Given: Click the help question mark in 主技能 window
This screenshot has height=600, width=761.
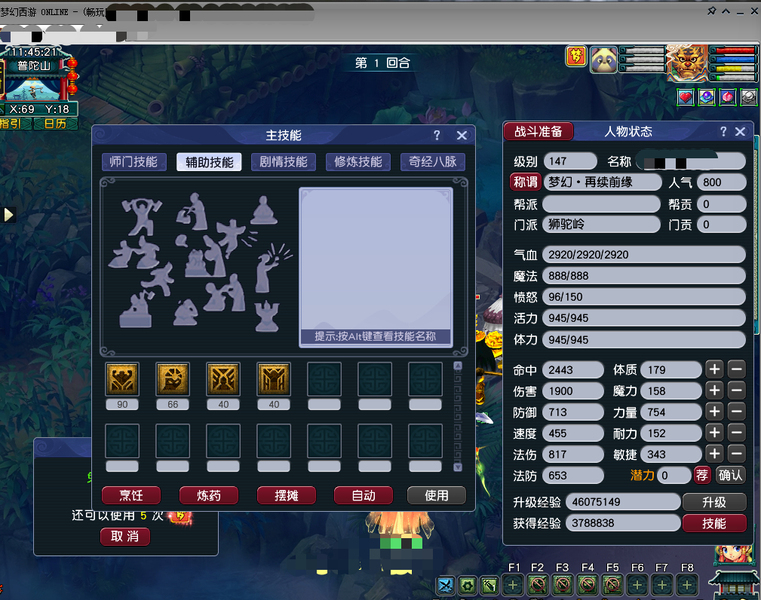Looking at the screenshot, I should (x=437, y=135).
